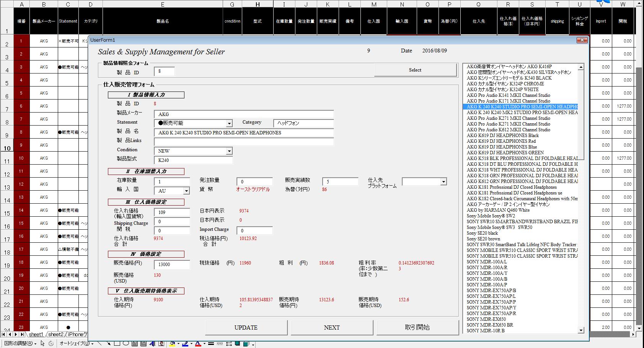Click the Shadow Style icon
This screenshot has height=348, width=644.
(x=238, y=344)
